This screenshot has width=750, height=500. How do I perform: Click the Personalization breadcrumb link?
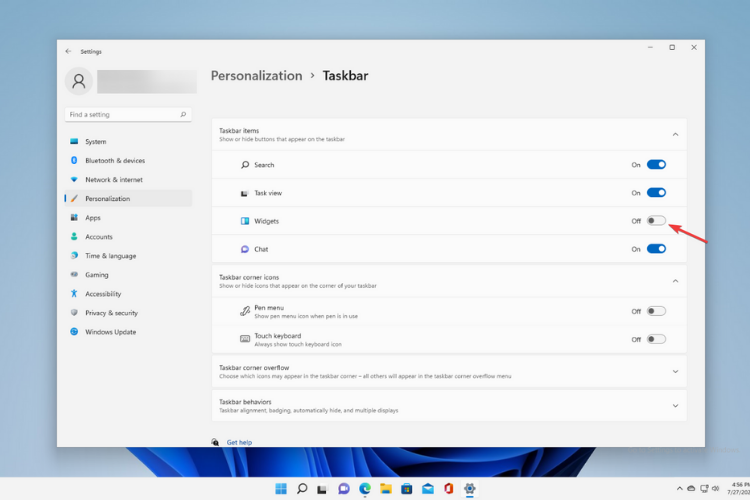pos(256,76)
